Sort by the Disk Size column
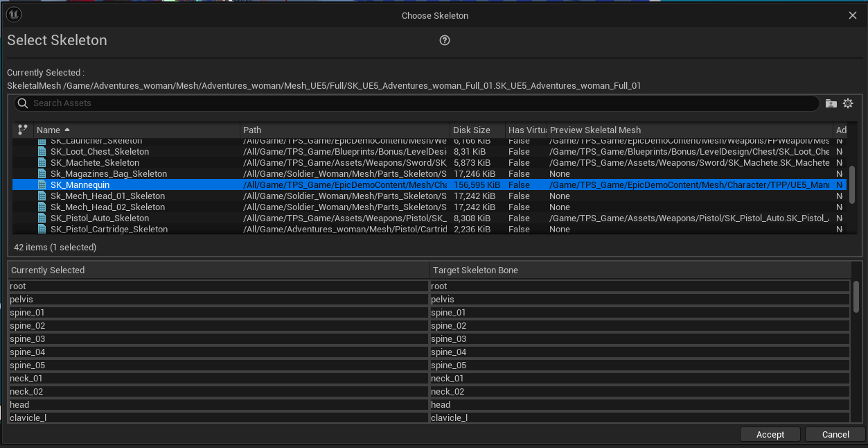Image resolution: width=868 pixels, height=448 pixels. (x=471, y=130)
